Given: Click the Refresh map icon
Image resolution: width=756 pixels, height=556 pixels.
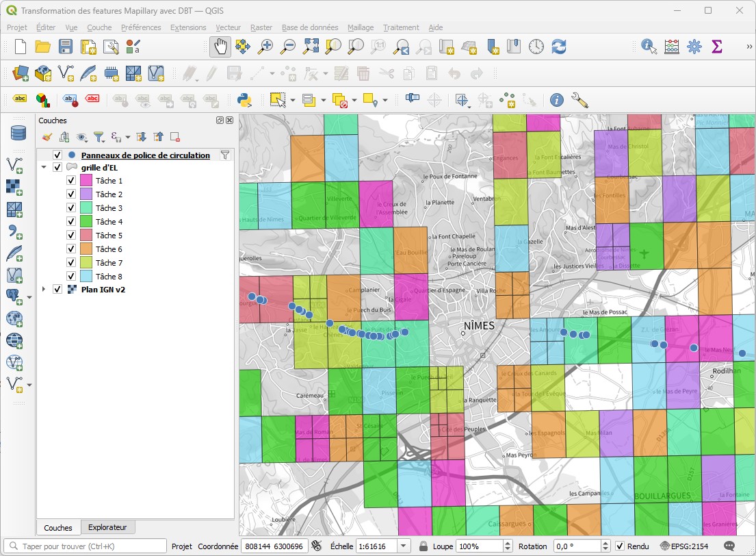Looking at the screenshot, I should point(559,47).
